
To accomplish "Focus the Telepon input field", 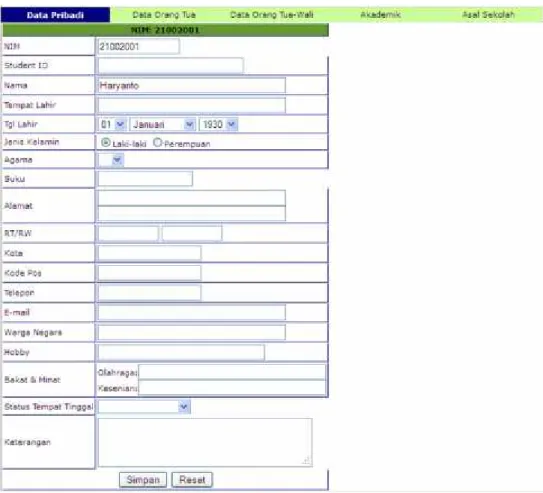I will 149,293.
